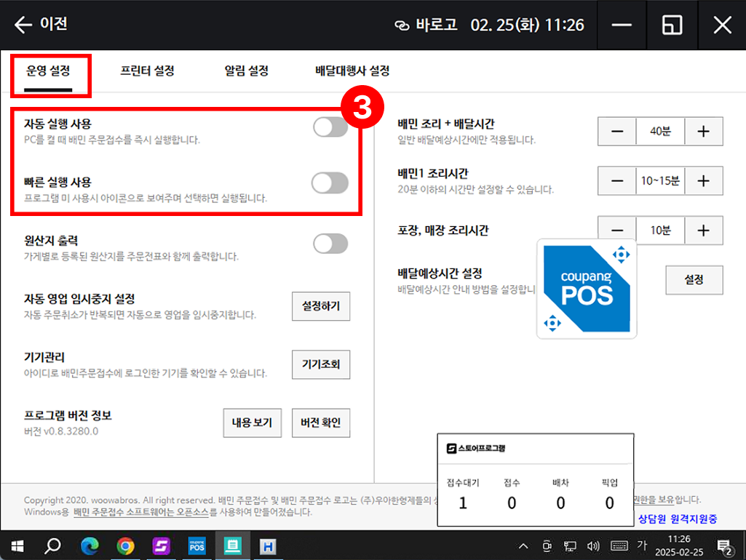Open the notification center icon
The width and height of the screenshot is (746, 560).
[x=724, y=545]
